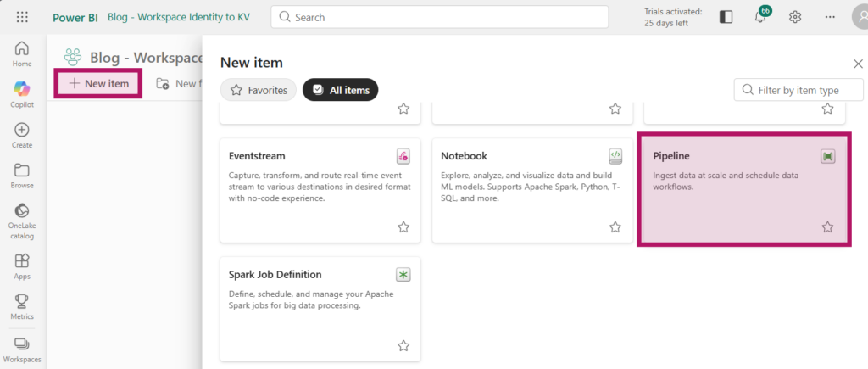Select the Pipeline card

[743, 190]
